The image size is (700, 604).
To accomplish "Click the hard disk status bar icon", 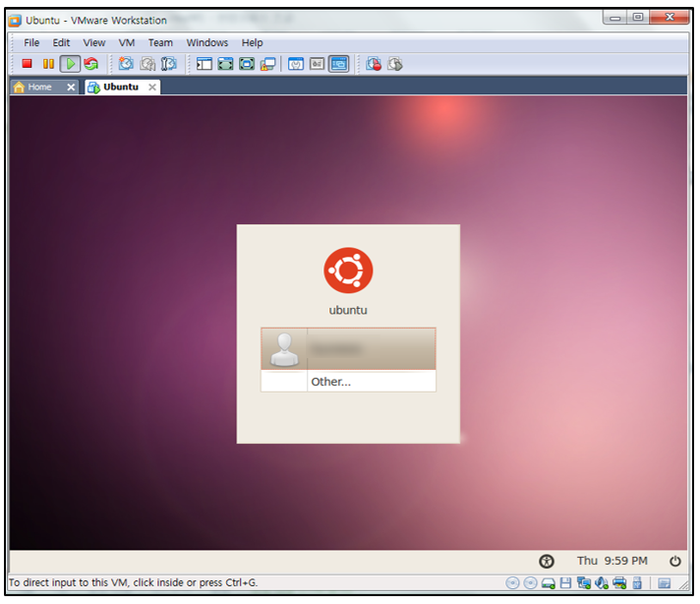I will 549,583.
